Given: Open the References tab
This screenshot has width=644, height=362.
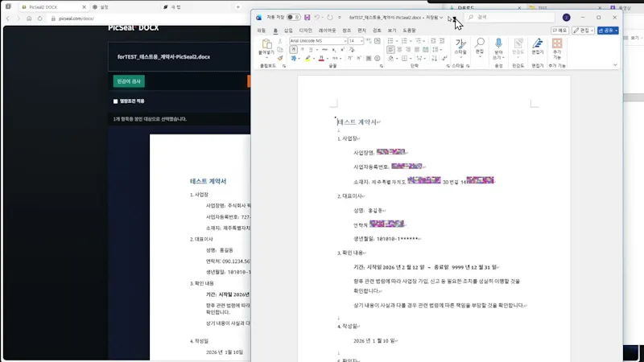Looking at the screenshot, I should pos(347,31).
